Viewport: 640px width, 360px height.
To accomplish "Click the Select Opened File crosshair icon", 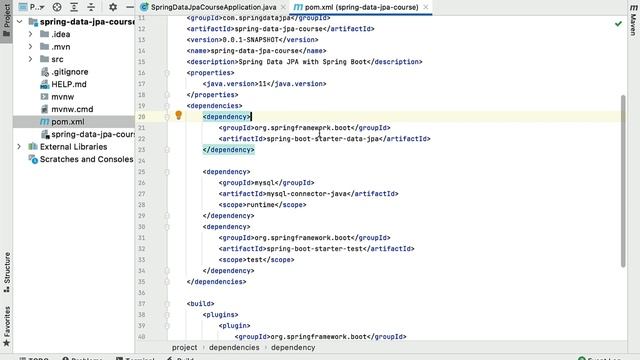I will 57,7.
